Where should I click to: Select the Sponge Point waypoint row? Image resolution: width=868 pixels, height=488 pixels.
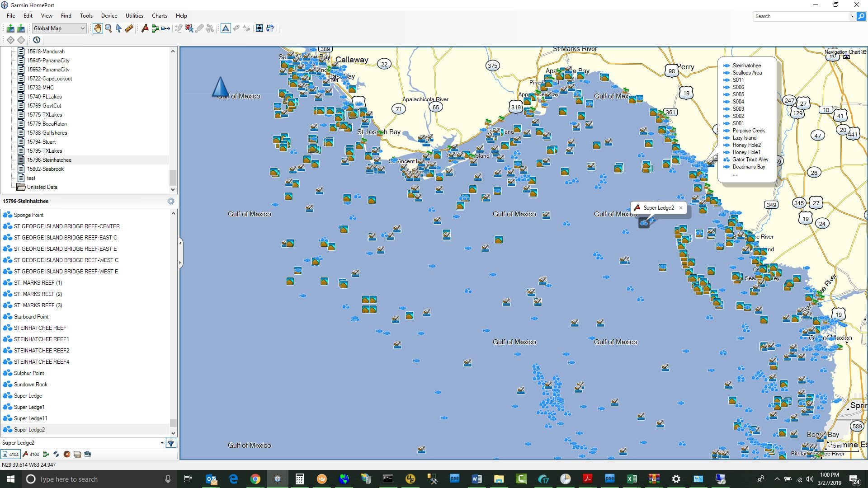(x=85, y=215)
